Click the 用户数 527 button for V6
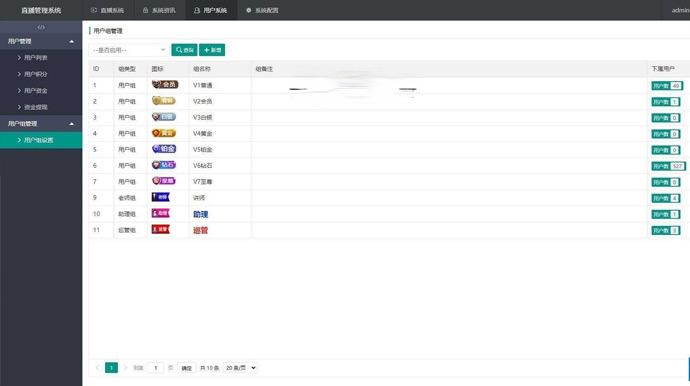This screenshot has height=386, width=690. [668, 166]
